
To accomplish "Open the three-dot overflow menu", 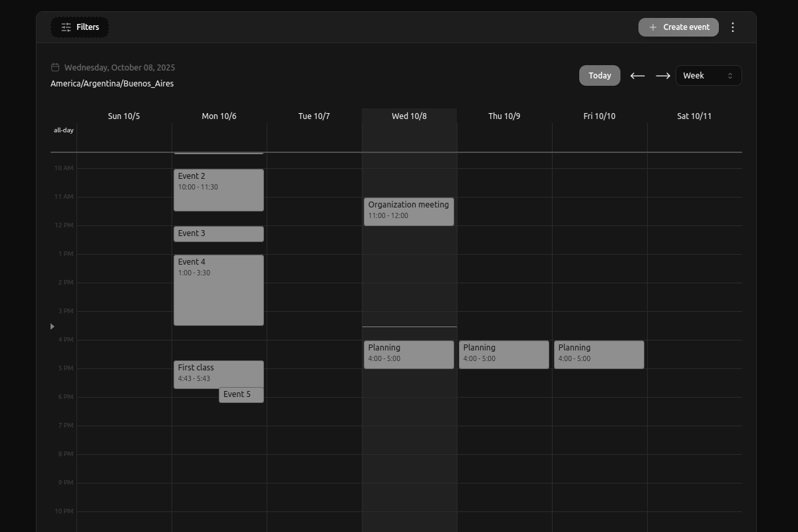I will [x=733, y=27].
